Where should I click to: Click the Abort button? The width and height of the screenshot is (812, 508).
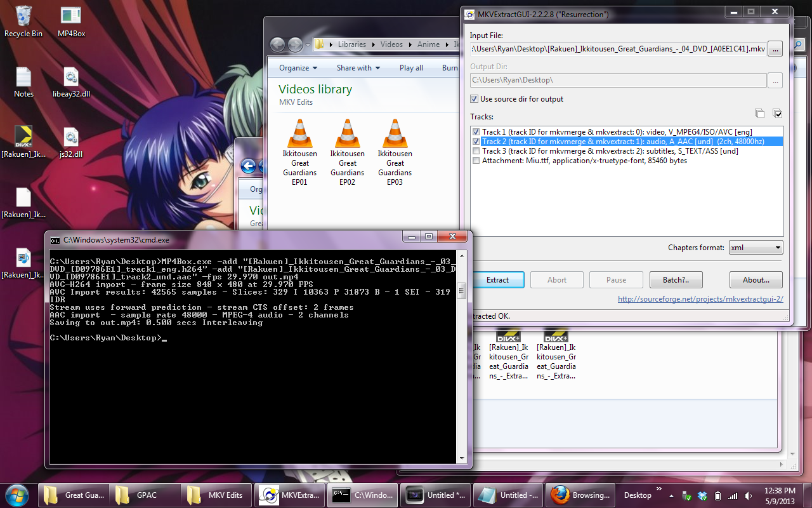[x=557, y=280]
